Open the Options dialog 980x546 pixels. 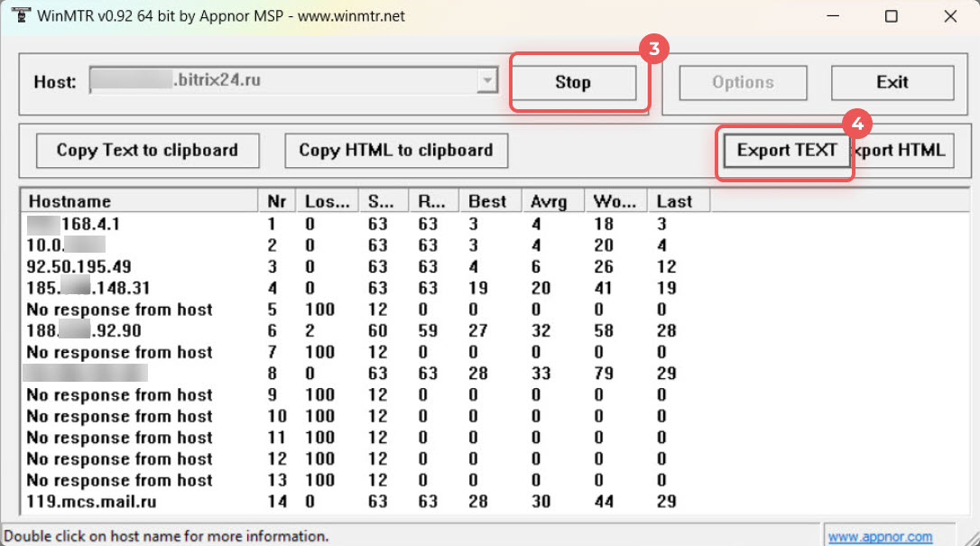pos(743,82)
